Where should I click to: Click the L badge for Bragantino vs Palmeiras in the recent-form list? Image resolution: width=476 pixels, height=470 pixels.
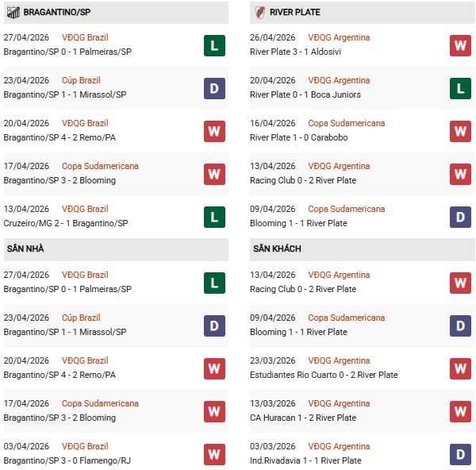tap(214, 45)
